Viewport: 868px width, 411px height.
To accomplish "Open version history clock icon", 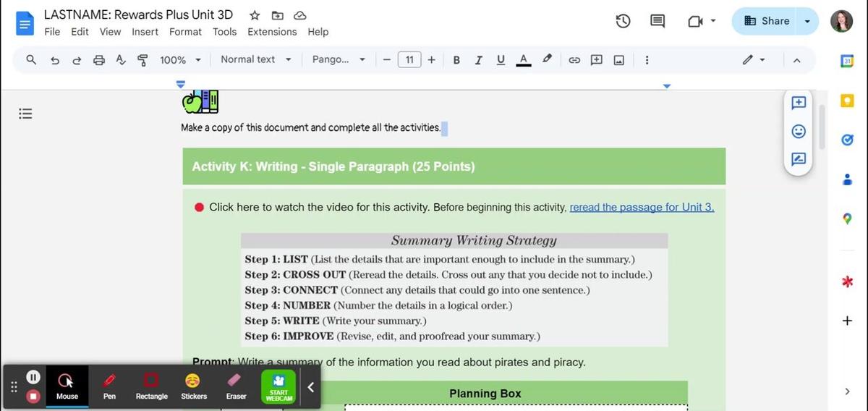I will 623,21.
